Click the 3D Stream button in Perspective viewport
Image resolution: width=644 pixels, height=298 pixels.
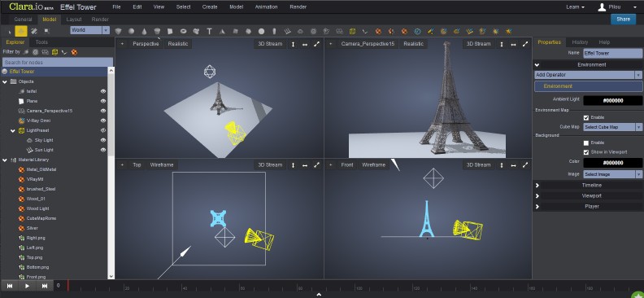(x=270, y=44)
